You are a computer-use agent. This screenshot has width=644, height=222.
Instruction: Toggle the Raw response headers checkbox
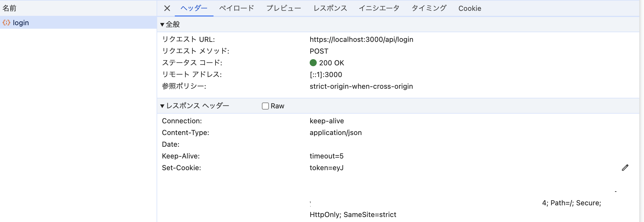click(x=265, y=106)
